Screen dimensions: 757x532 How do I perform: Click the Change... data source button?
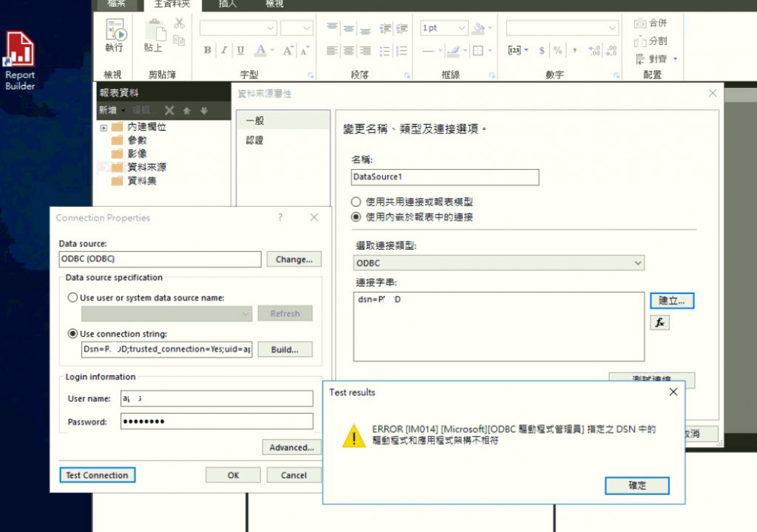(x=294, y=259)
